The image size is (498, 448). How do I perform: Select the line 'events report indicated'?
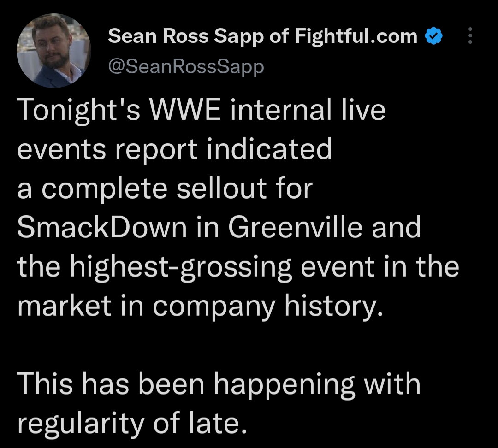(x=174, y=149)
